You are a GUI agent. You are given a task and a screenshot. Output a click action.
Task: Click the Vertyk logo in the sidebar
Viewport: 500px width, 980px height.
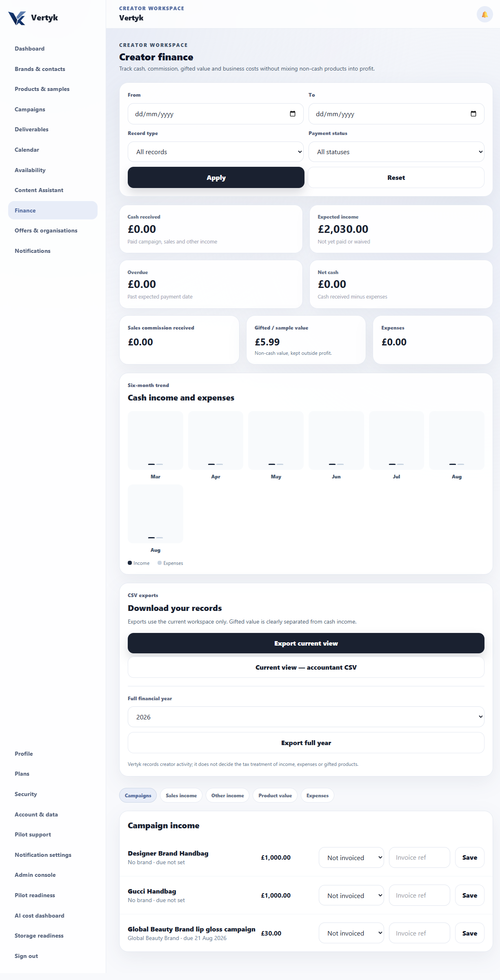click(x=33, y=18)
